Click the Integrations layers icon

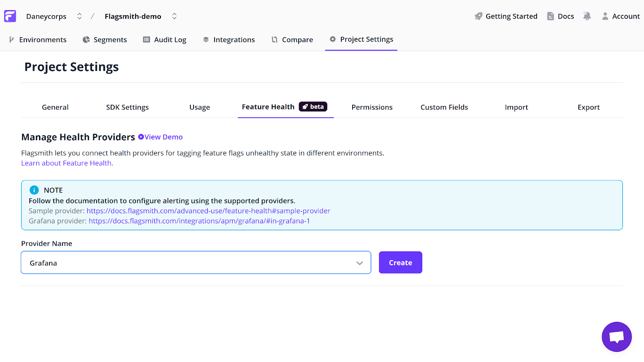206,39
